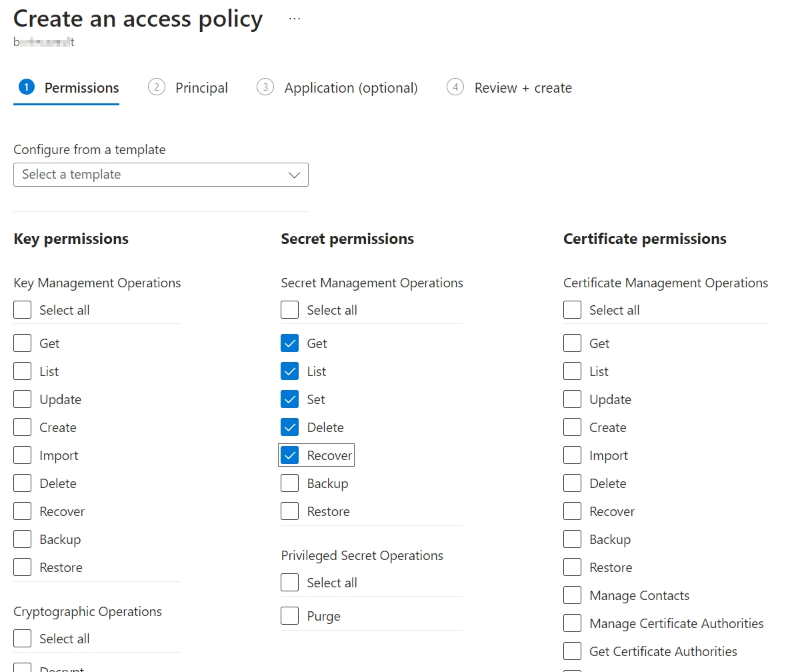Open the Application (optional) step tab
792x672 pixels.
(337, 88)
